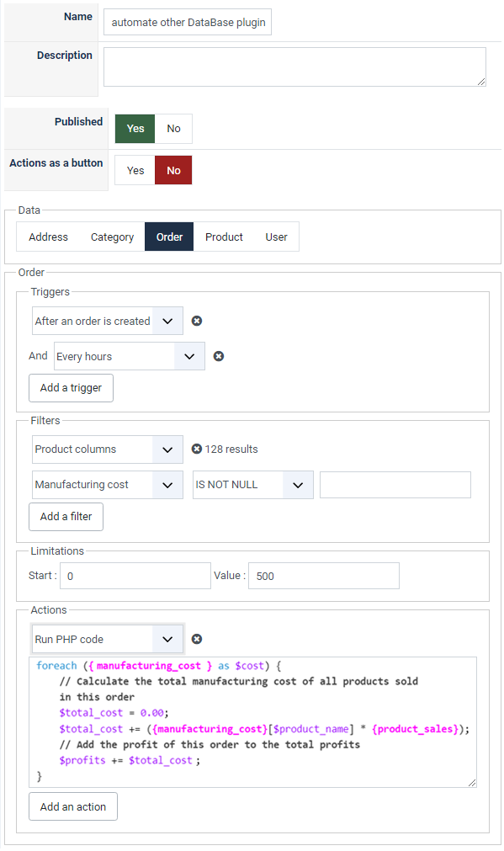Click the Limitations Value field
Image resolution: width=504 pixels, height=851 pixels.
(324, 576)
